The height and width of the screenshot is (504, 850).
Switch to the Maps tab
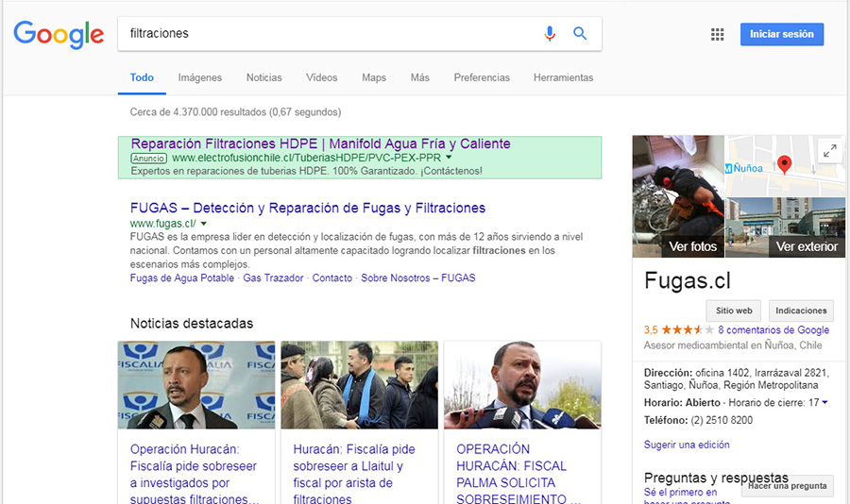click(374, 77)
